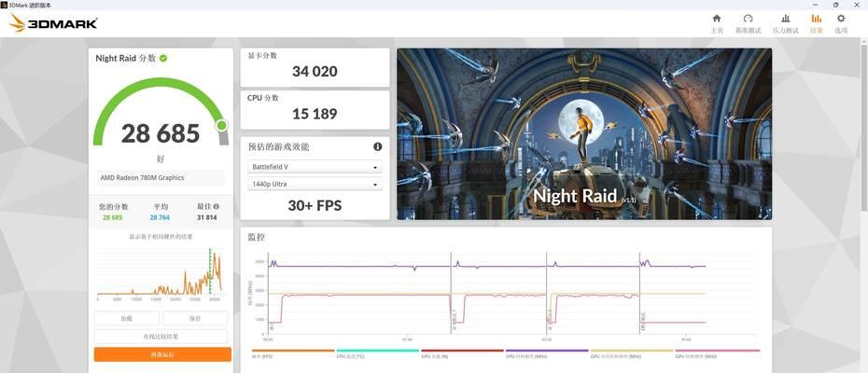Click the Night Raid preview image
Viewport: 868px width, 373px height.
coord(584,134)
